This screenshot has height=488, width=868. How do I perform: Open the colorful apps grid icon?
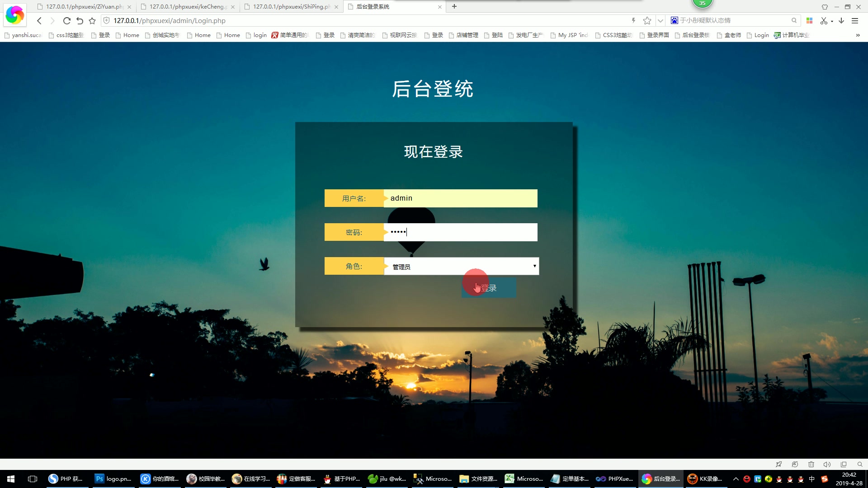[810, 21]
